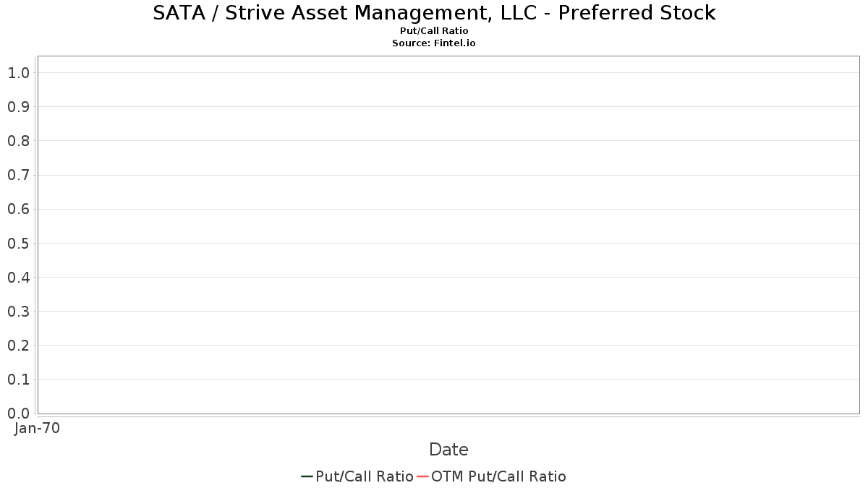Select the 0.8 y-axis label
This screenshot has width=868, height=488.
18,141
